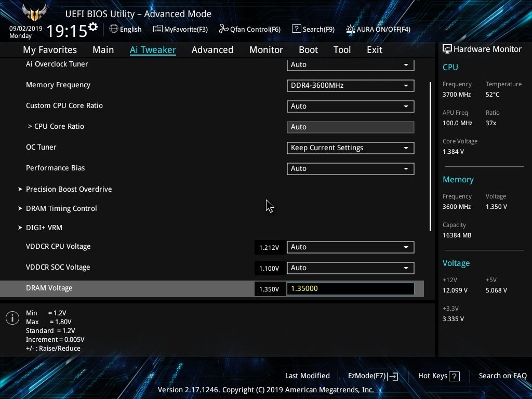Open the OC Tuner dropdown

[x=351, y=148]
